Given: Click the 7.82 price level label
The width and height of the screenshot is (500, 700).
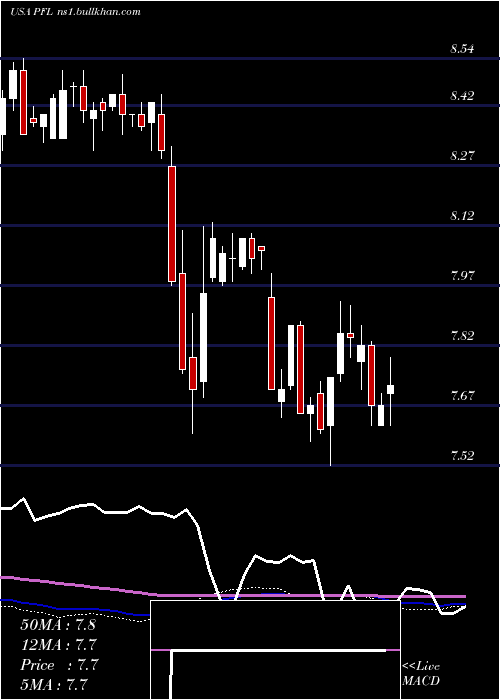Looking at the screenshot, I should [462, 336].
